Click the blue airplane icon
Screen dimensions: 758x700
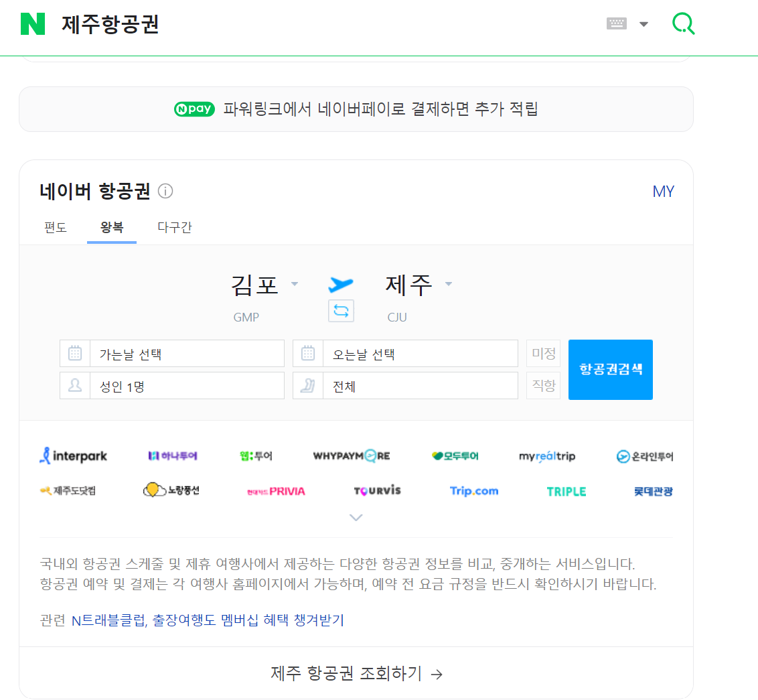[x=341, y=284]
